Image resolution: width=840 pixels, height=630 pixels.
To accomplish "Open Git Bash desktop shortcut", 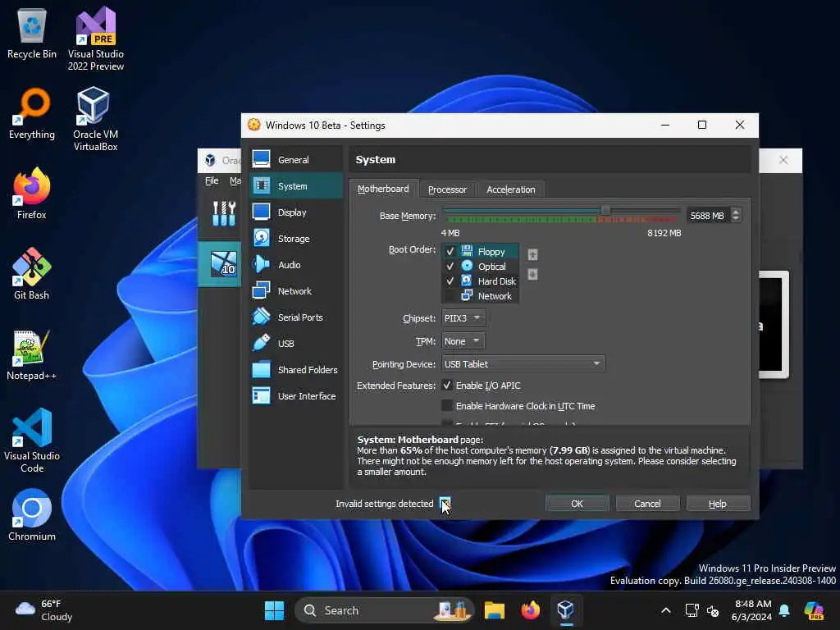I will [32, 274].
